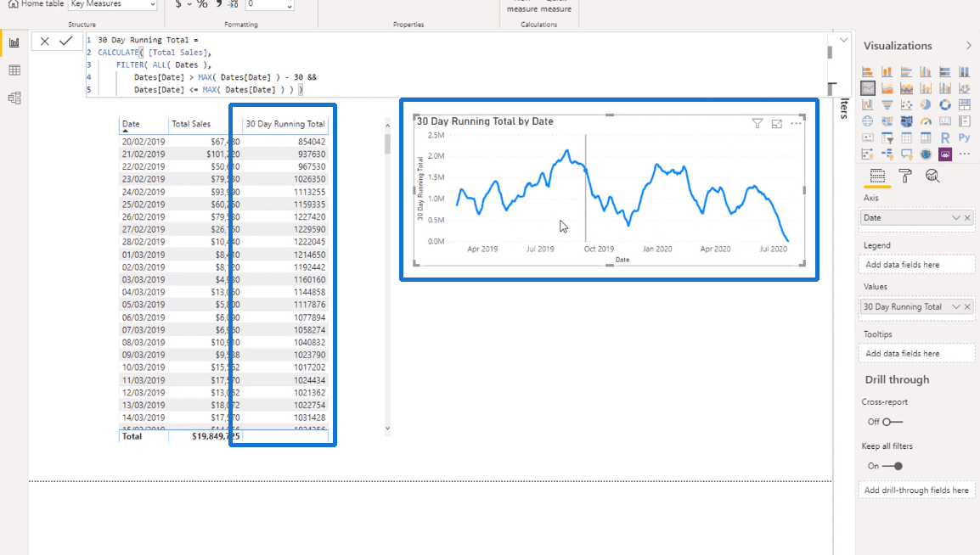Apply thousands separator comma format
Viewport: 980px width, 555px height.
[219, 4]
